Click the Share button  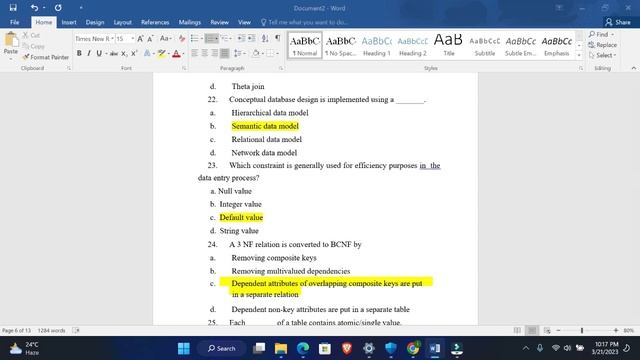(x=618, y=22)
